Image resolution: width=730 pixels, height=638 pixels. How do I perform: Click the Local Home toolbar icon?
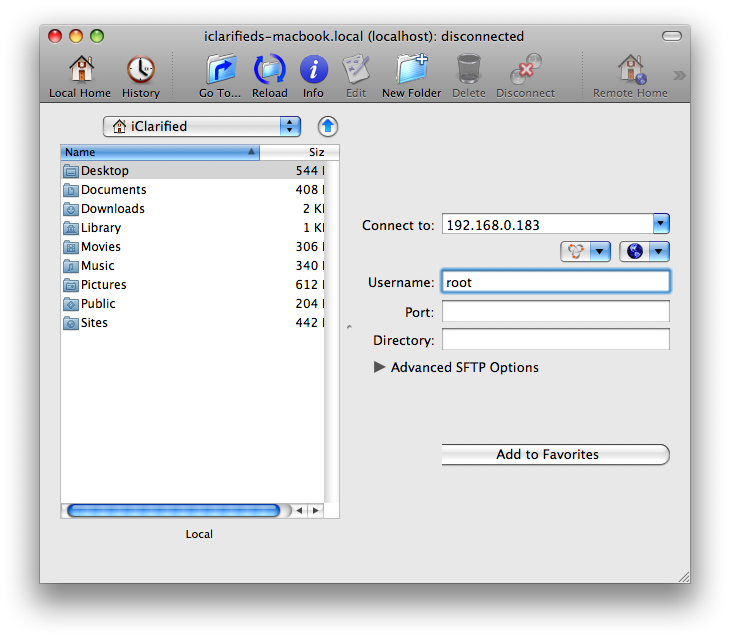(80, 76)
